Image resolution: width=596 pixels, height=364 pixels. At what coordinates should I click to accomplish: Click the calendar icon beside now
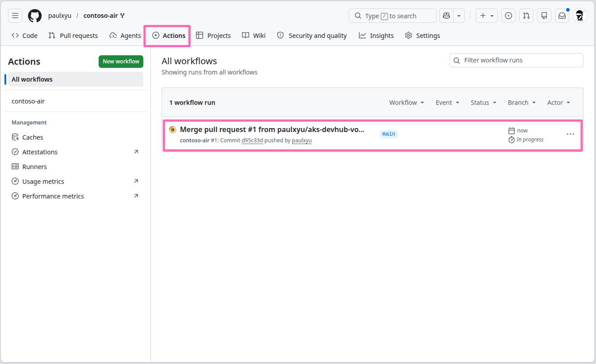[512, 131]
